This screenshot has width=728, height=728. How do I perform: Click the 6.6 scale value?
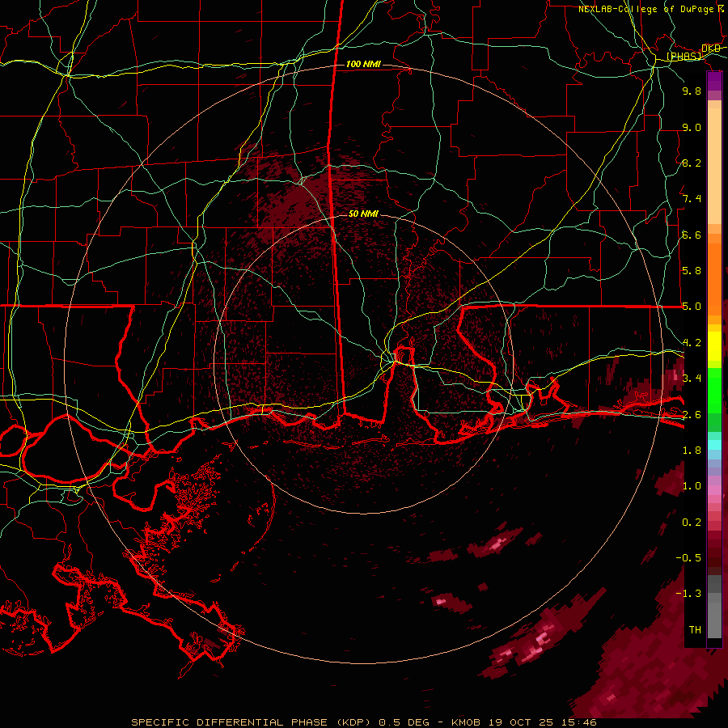692,235
